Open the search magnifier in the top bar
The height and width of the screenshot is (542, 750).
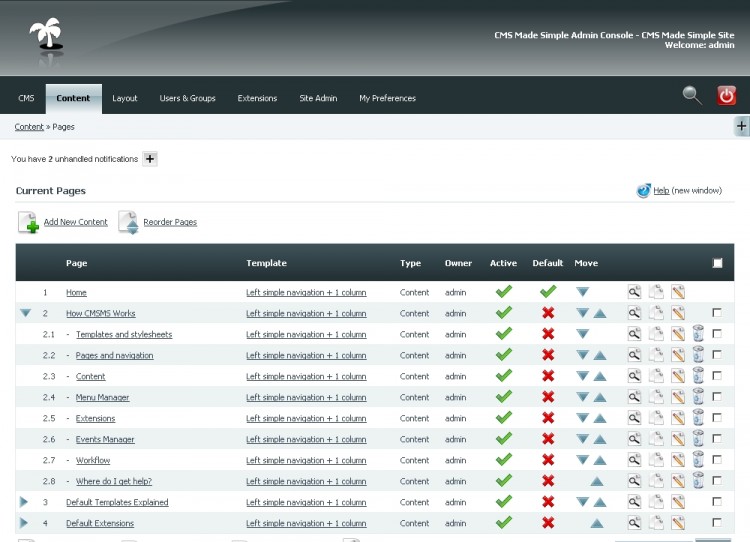click(x=691, y=95)
